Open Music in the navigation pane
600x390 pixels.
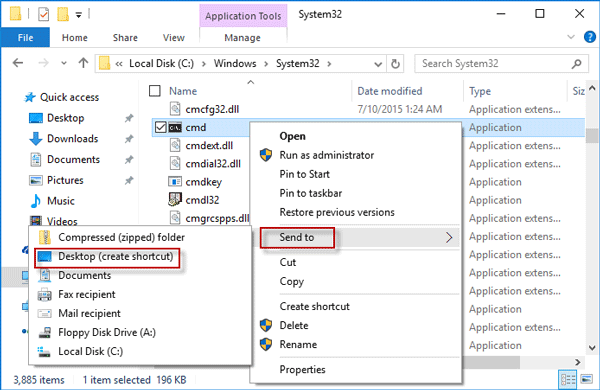[x=60, y=201]
